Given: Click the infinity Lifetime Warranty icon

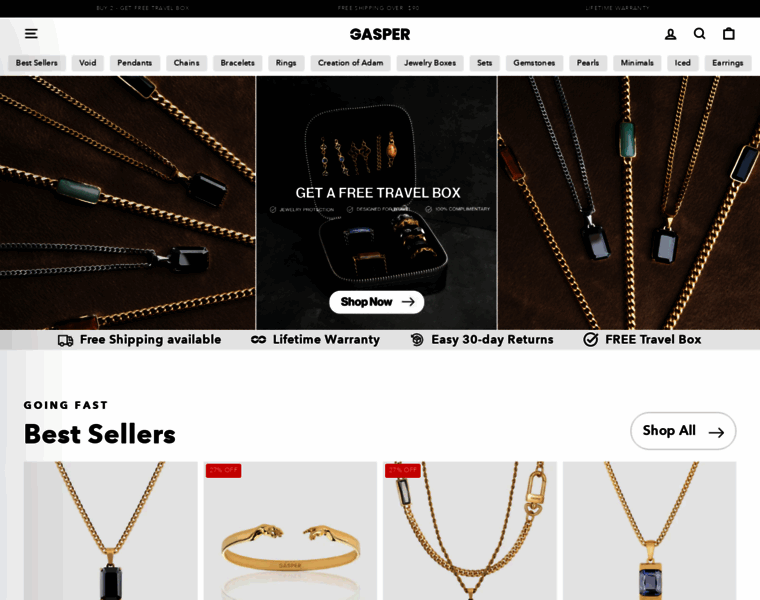Looking at the screenshot, I should (x=258, y=340).
